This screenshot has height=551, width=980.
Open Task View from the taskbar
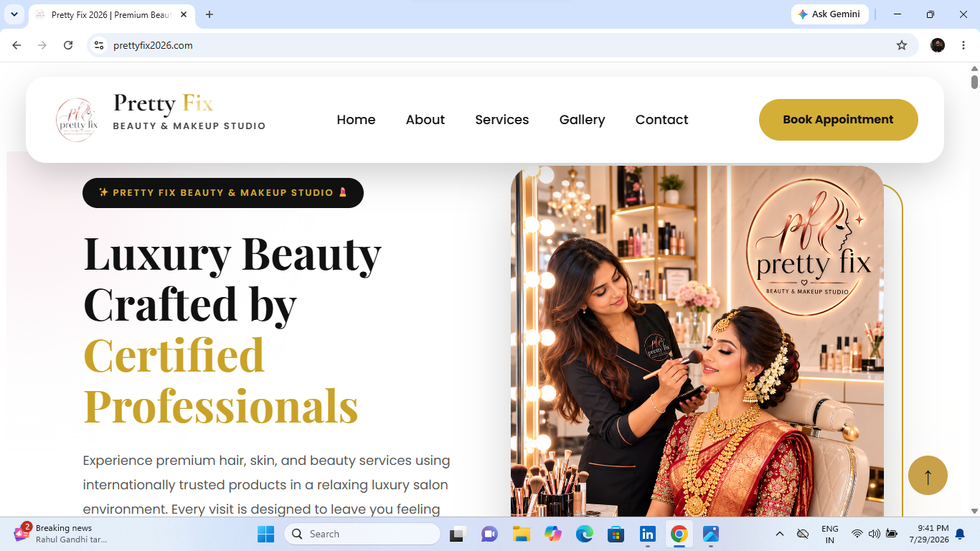pos(457,534)
